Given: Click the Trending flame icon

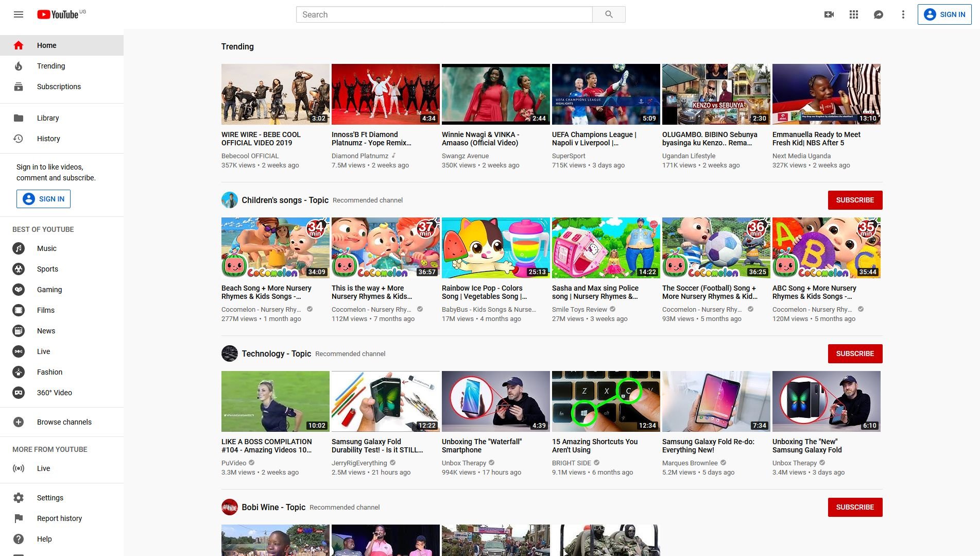Looking at the screenshot, I should 19,66.
